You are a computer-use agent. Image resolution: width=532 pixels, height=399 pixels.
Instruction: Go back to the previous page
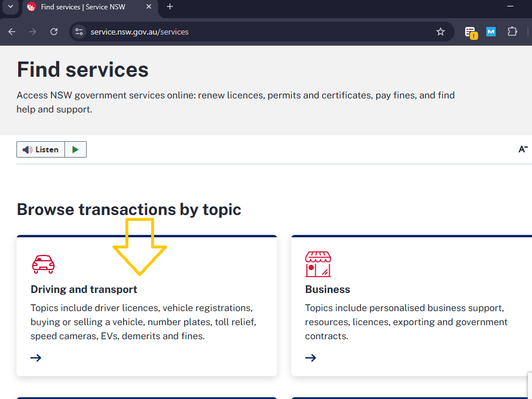click(12, 32)
